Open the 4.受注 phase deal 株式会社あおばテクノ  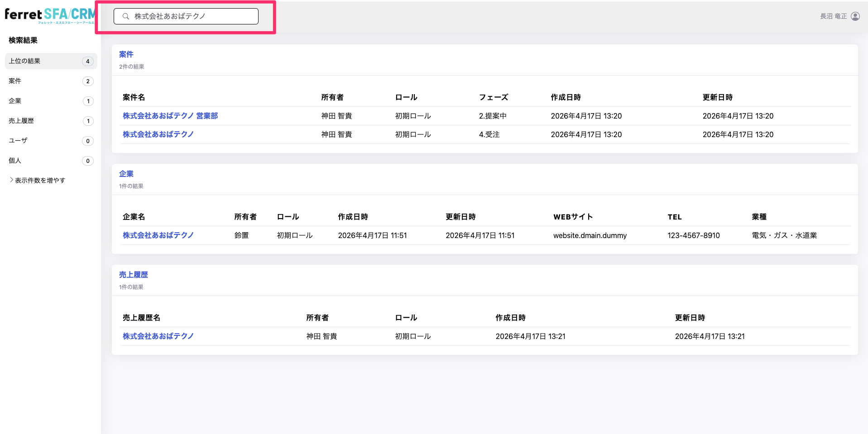point(158,134)
